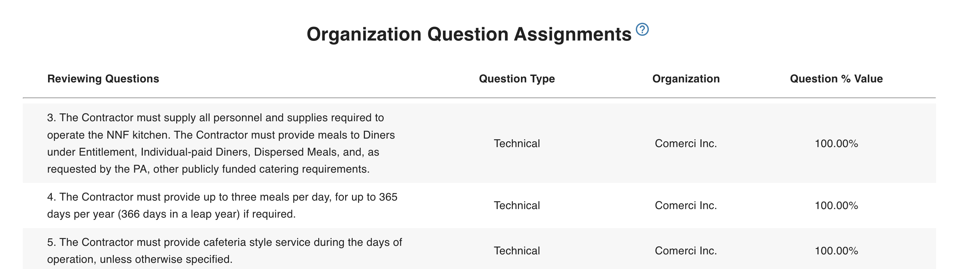Screen dimensions: 980x269
Task: Click 100.00% value for question 5
Action: pos(836,251)
